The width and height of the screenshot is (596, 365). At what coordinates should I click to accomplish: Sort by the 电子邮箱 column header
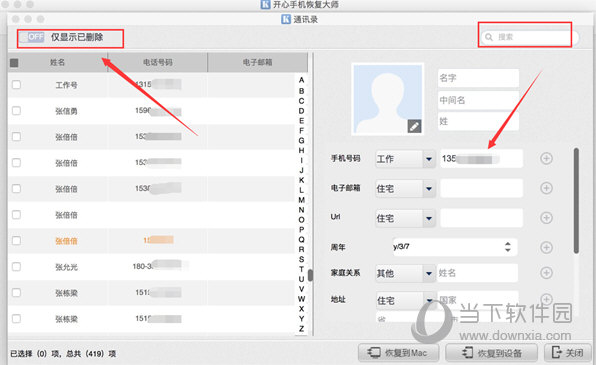(258, 62)
